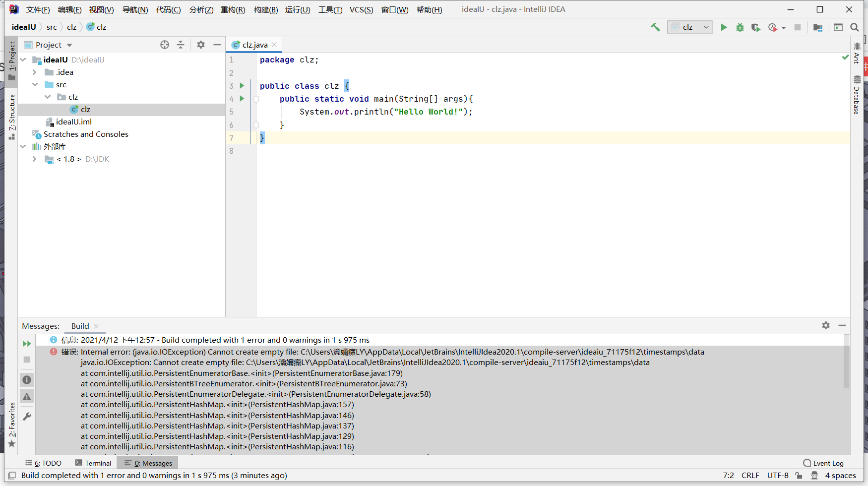This screenshot has height=486, width=868.
Task: Click the Search Everywhere magnifier icon
Action: pyautogui.click(x=855, y=27)
